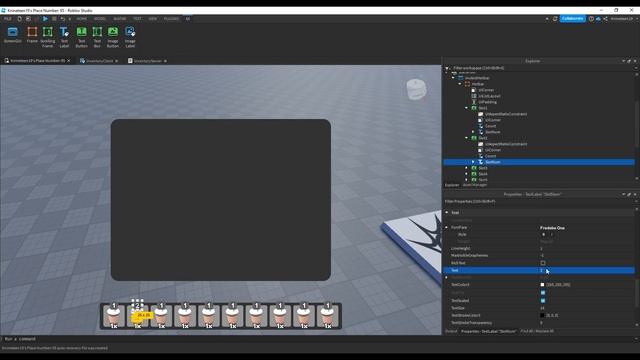Close the InventoryClient script tab

pyautogui.click(x=117, y=61)
